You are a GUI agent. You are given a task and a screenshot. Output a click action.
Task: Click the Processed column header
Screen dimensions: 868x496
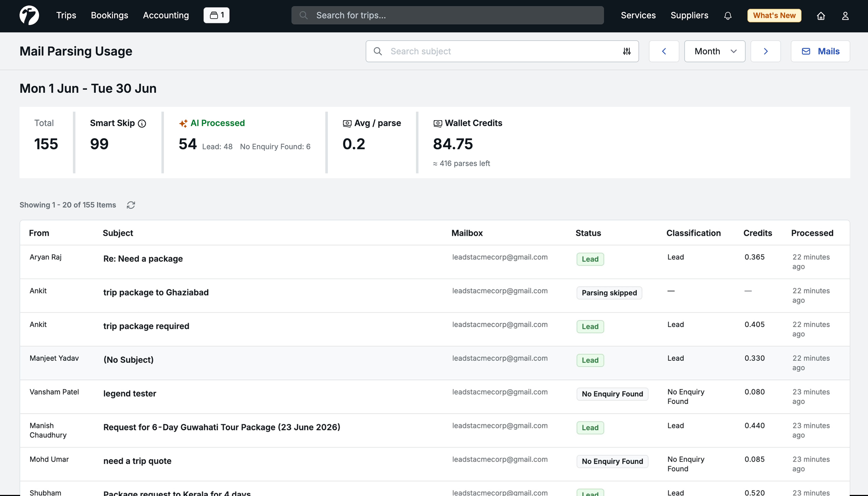(812, 233)
